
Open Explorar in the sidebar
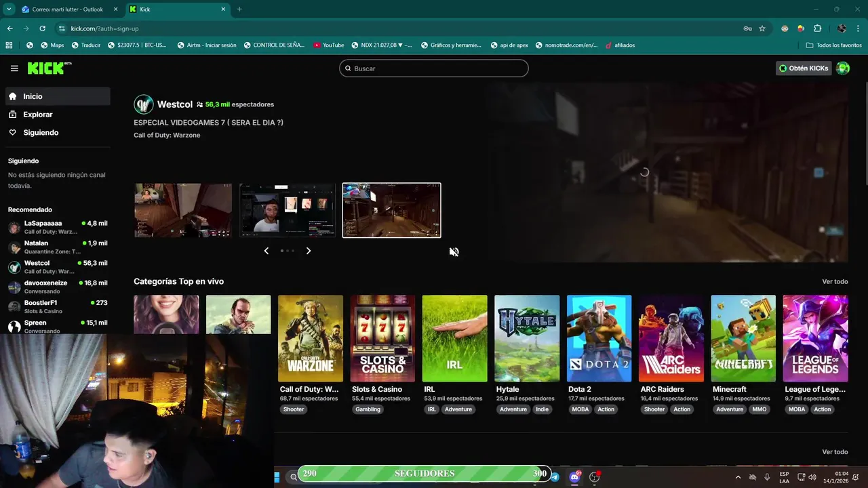click(x=58, y=115)
